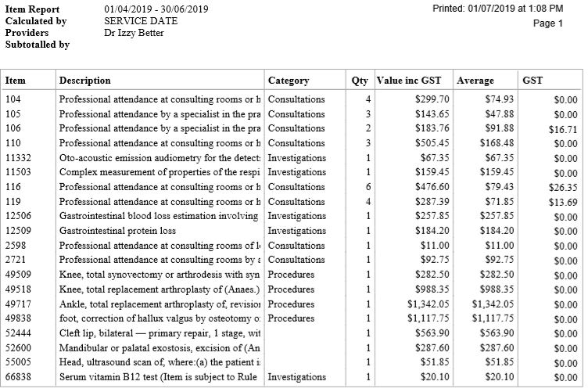The image size is (588, 392).
Task: Select the date range 01/04/2019 - 30/06/2019
Action: (156, 9)
